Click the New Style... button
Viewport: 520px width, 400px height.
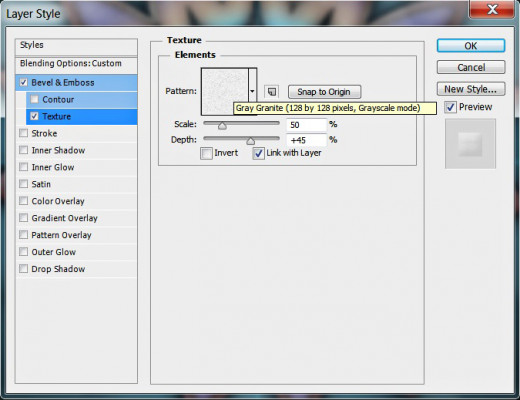pyautogui.click(x=471, y=89)
